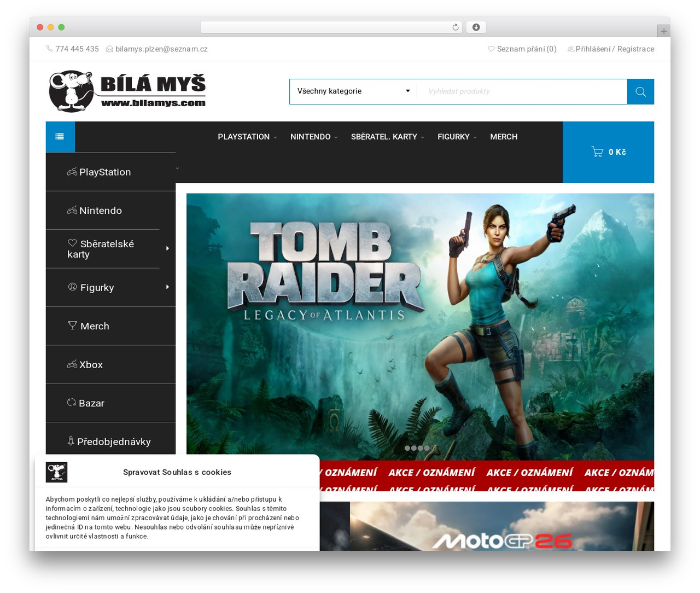Screen dimensions: 700x593
Task: Open the hamburger category menu icon
Action: (x=60, y=137)
